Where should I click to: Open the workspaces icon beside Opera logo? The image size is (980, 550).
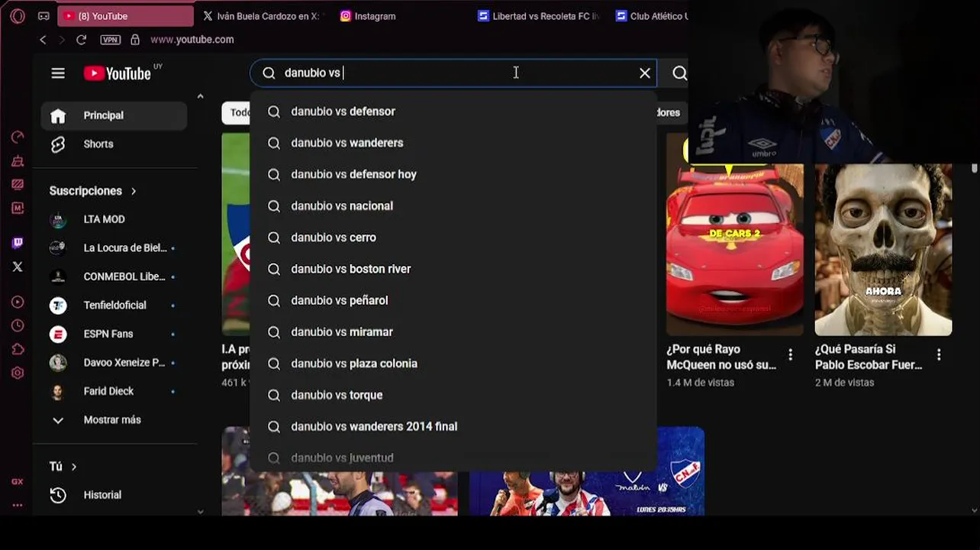(x=44, y=16)
